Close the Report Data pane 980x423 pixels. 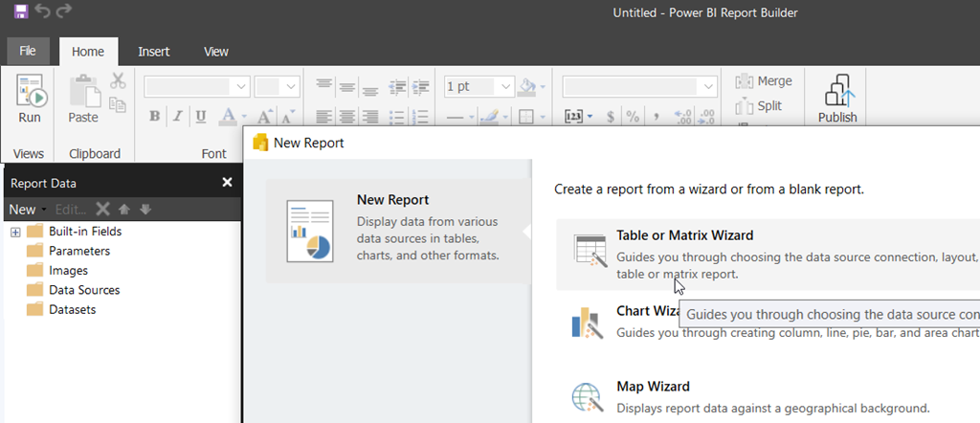[228, 182]
